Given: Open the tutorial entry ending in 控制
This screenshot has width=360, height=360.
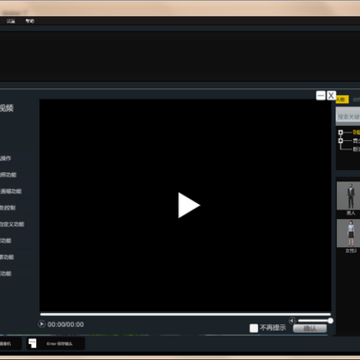Looking at the screenshot, I should click(8, 208).
